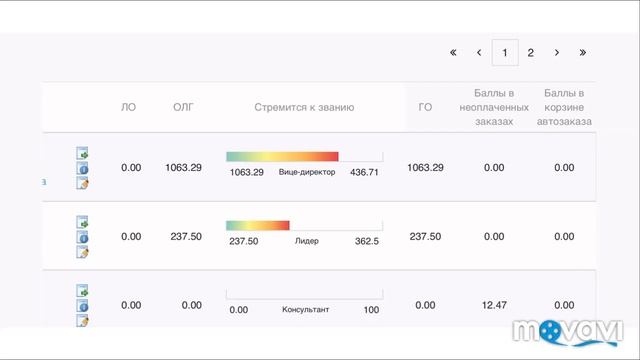This screenshot has height=360, width=640.
Task: Click the 'Консультант' rank label
Action: pyautogui.click(x=306, y=309)
